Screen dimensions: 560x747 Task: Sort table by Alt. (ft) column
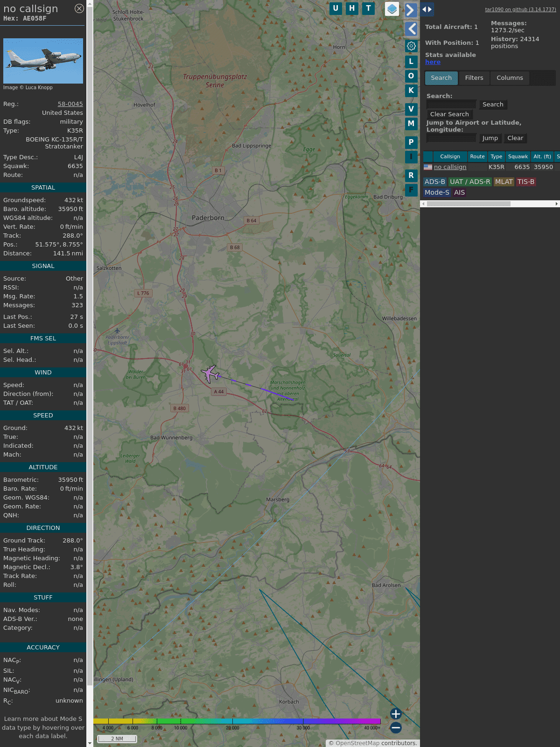tap(542, 157)
